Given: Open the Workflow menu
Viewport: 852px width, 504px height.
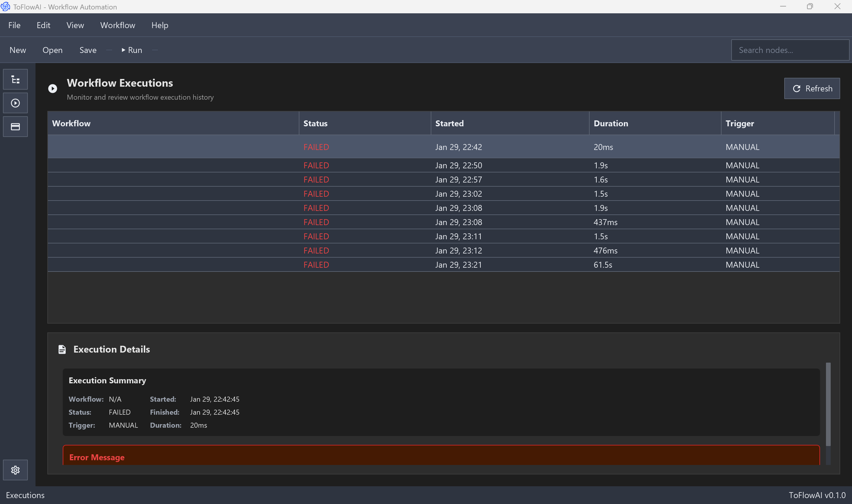Looking at the screenshot, I should coord(117,25).
